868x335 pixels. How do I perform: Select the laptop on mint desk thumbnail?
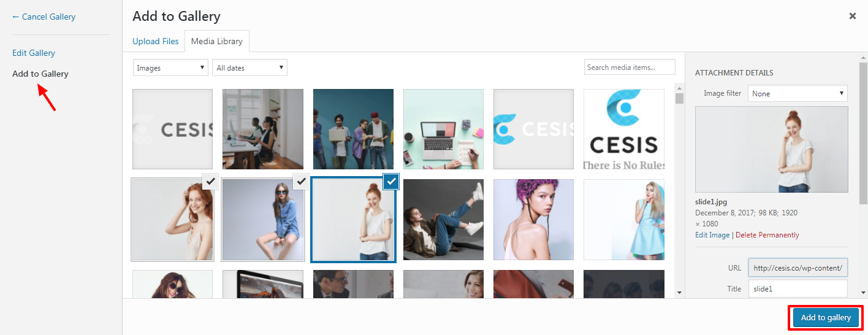coord(443,129)
